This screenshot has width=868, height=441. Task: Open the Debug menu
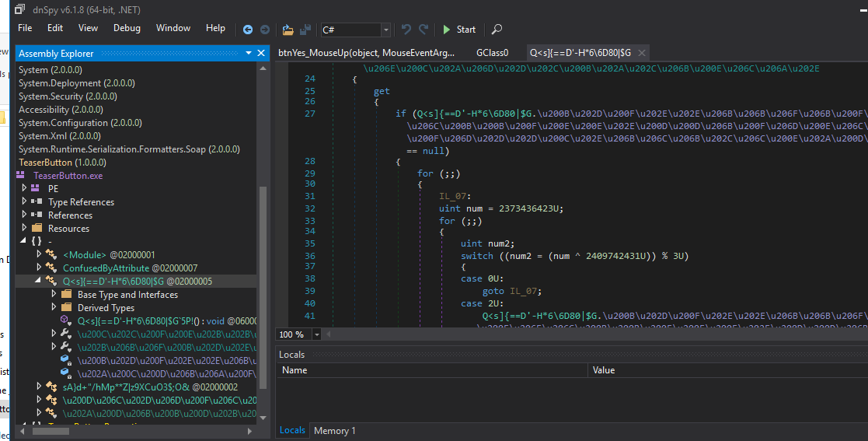click(x=127, y=28)
